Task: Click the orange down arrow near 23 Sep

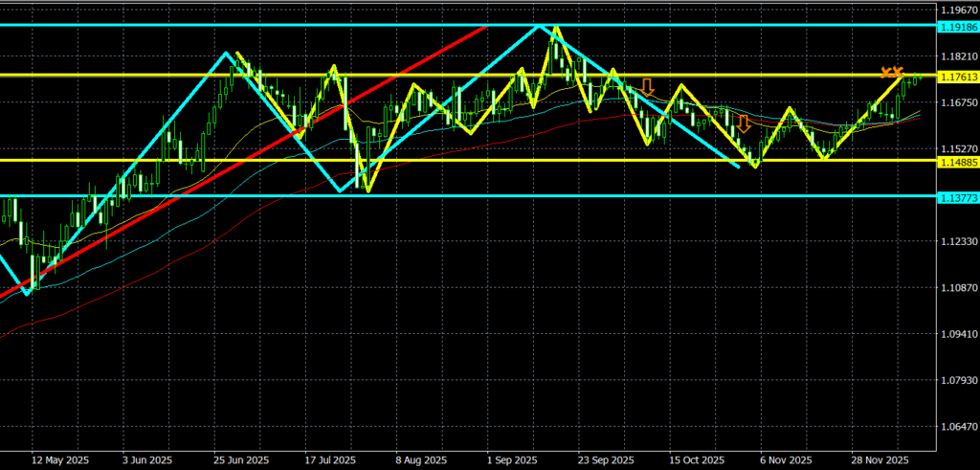Action: click(x=648, y=88)
